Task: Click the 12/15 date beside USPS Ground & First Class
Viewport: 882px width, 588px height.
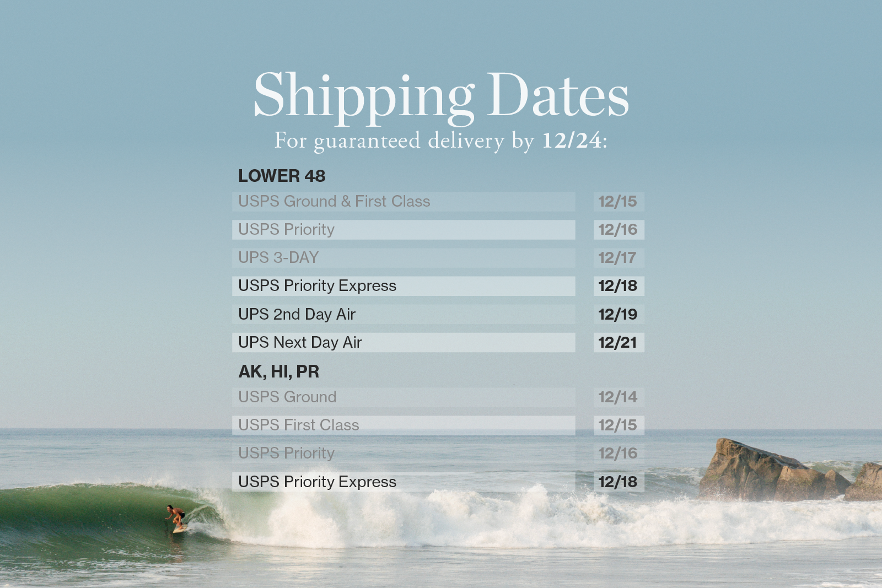Action: click(x=618, y=202)
